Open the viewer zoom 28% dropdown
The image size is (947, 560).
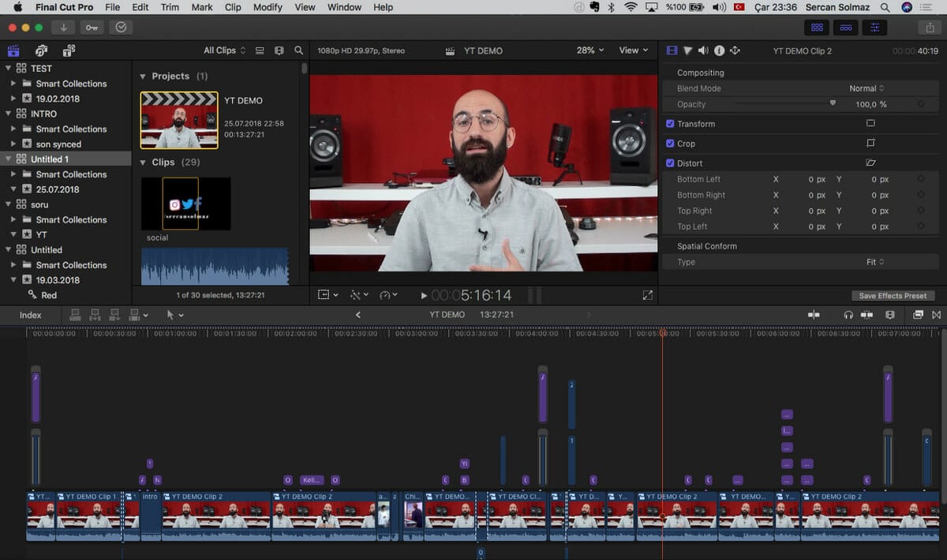coord(590,50)
